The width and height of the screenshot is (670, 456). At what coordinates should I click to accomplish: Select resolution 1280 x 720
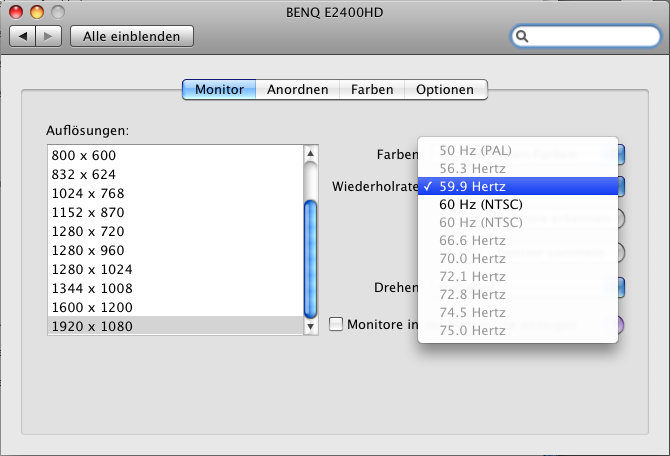[88, 231]
